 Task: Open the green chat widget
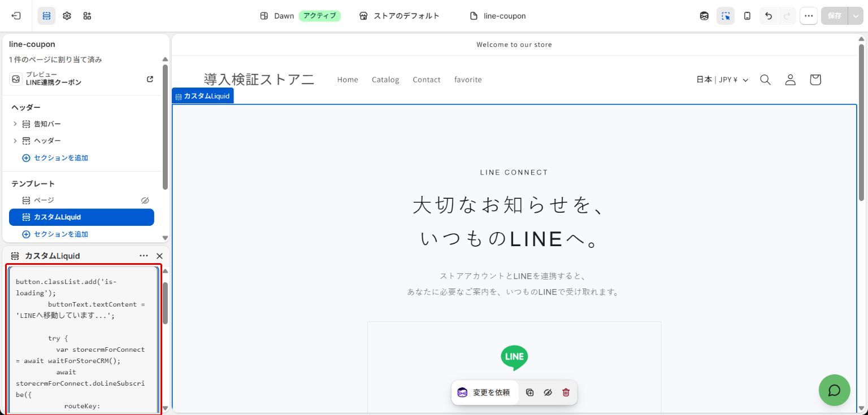pos(834,390)
